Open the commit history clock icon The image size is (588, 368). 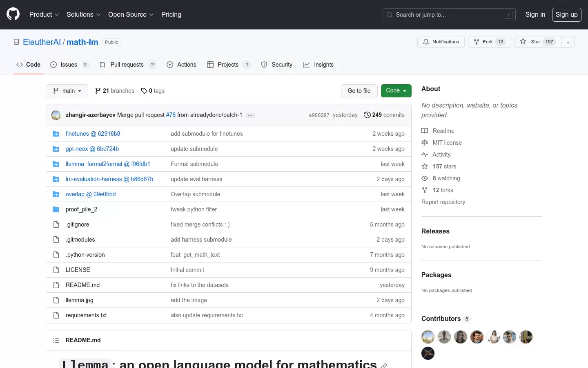pos(367,115)
